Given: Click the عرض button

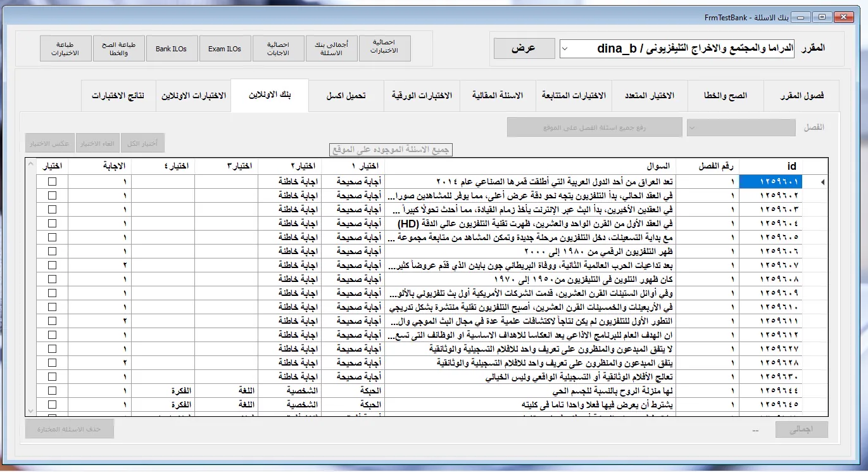Looking at the screenshot, I should pos(523,49).
